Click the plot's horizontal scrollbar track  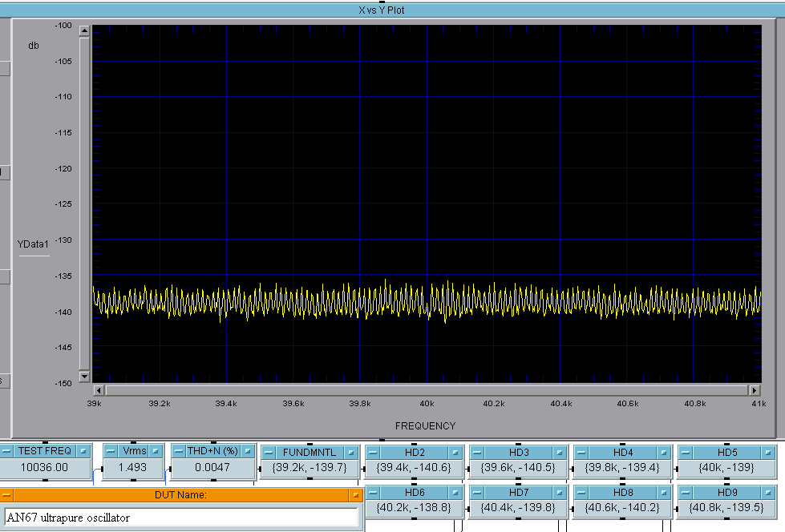tap(427, 390)
